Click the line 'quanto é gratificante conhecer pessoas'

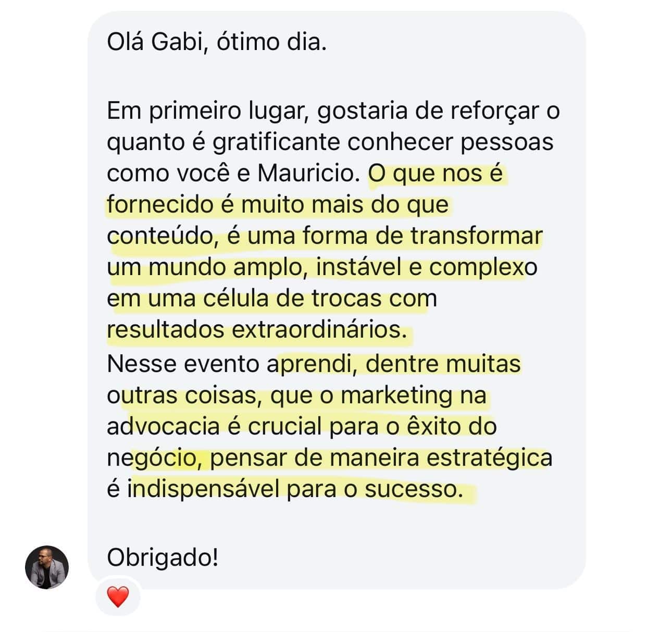[330, 143]
